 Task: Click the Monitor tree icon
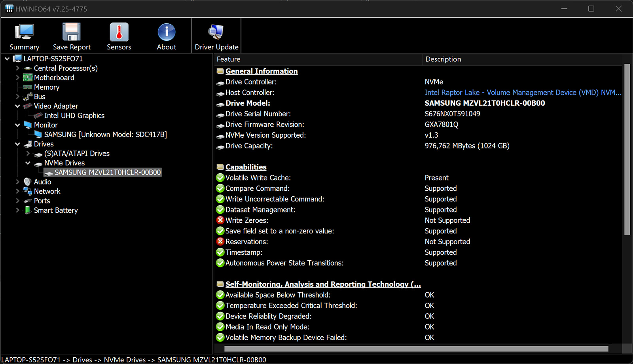(x=28, y=125)
